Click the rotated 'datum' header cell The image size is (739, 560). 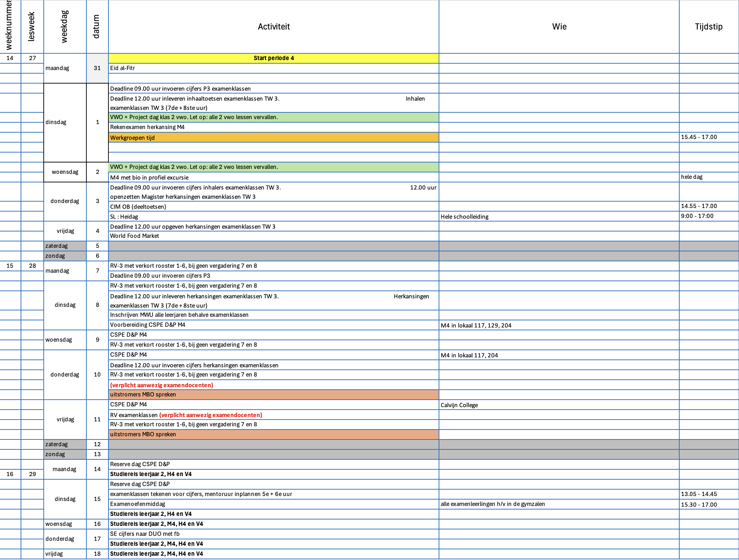coord(97,27)
